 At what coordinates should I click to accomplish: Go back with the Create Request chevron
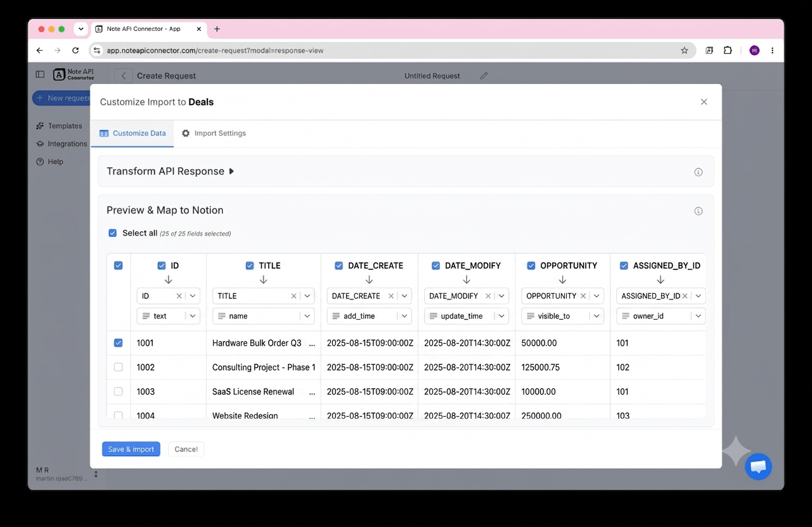point(124,76)
